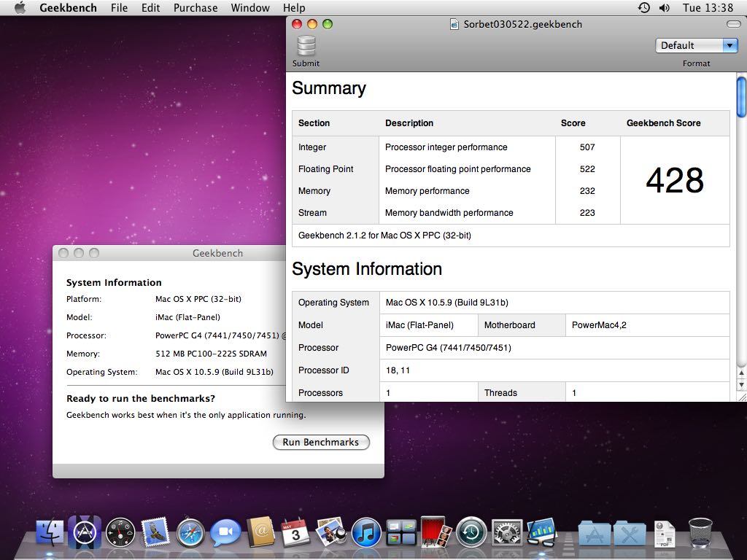Open iCal calendar icon in the Dock
747x560 pixels.
(296, 532)
